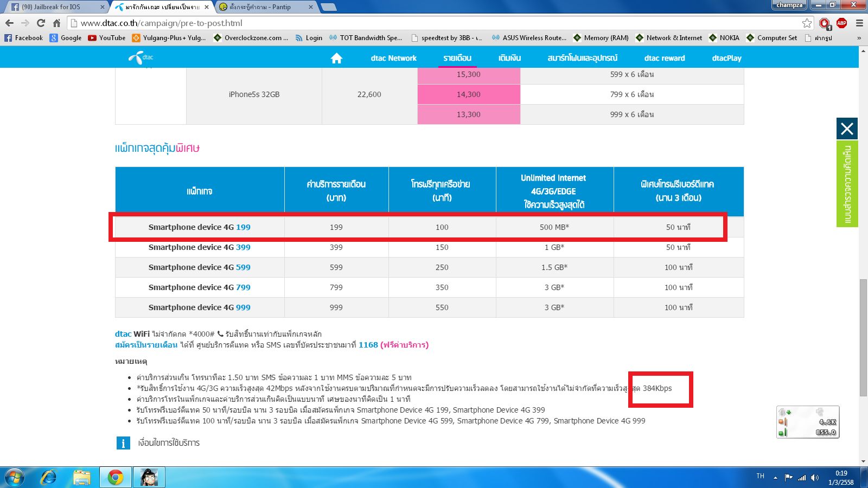This screenshot has width=868, height=488.
Task: Open the volume control in system tray
Action: [x=815, y=478]
